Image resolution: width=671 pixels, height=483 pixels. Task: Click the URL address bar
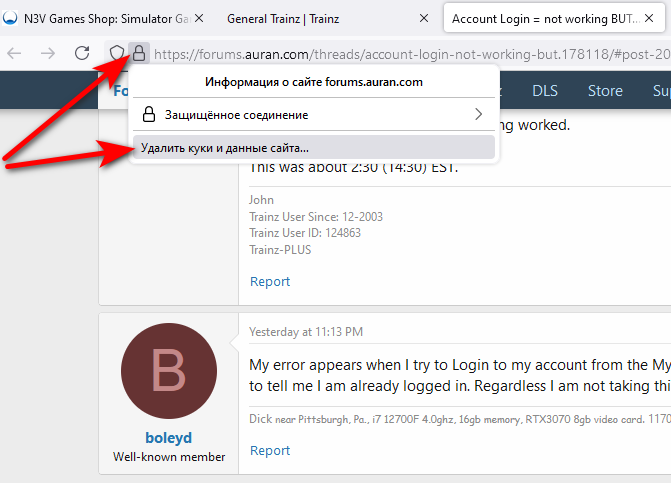[411, 54]
